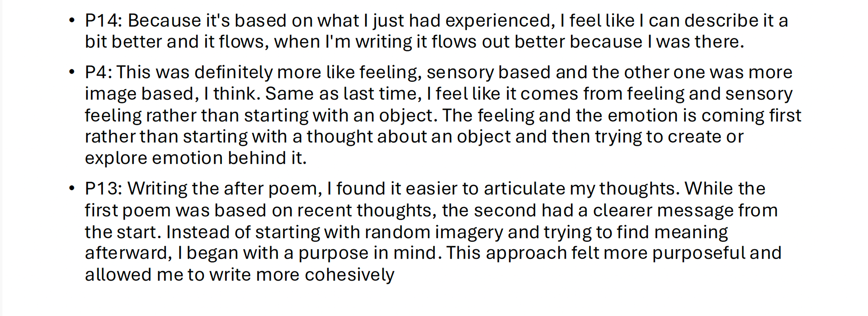Click the bullet point before P4
The width and height of the screenshot is (868, 316).
(x=71, y=72)
